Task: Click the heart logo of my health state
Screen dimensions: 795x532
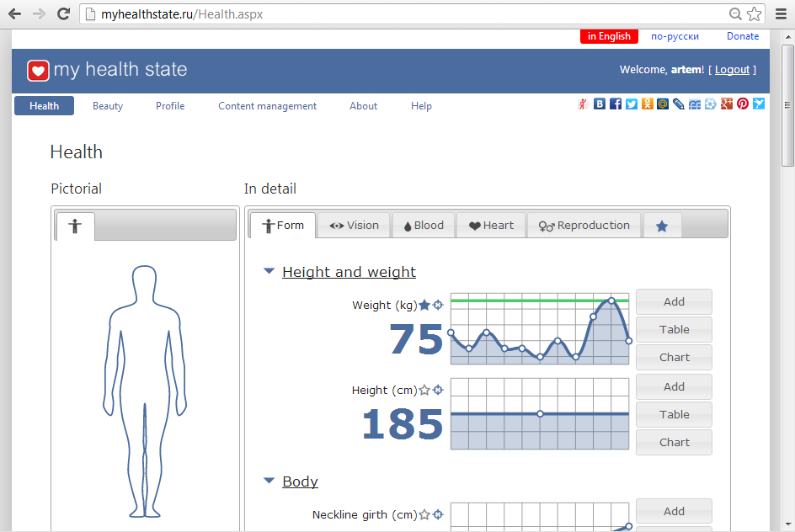Action: (x=38, y=71)
